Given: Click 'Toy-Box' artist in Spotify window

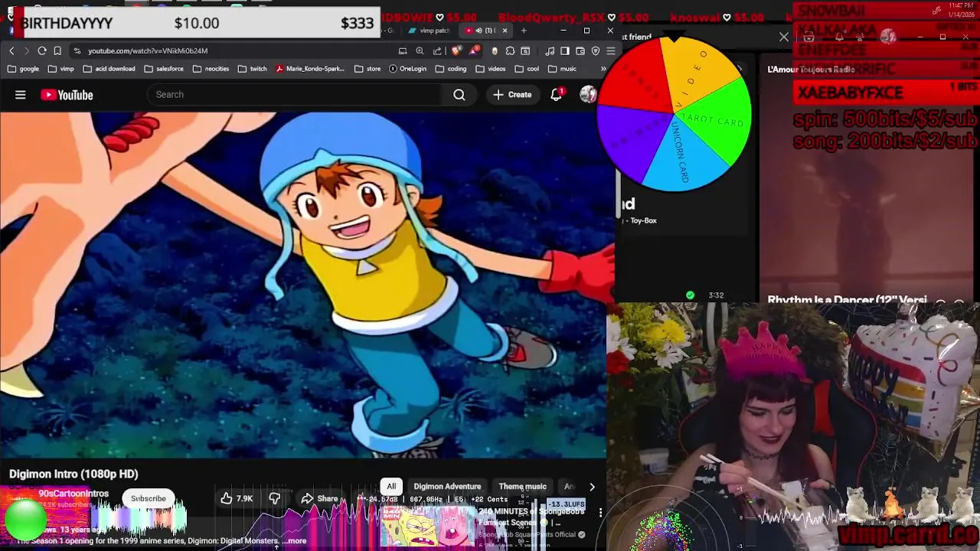Looking at the screenshot, I should coord(643,220).
